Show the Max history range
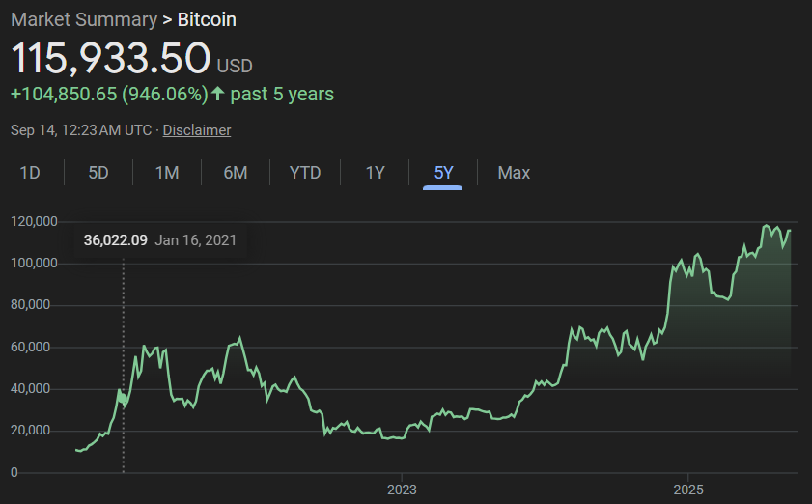The width and height of the screenshot is (812, 504). 514,173
